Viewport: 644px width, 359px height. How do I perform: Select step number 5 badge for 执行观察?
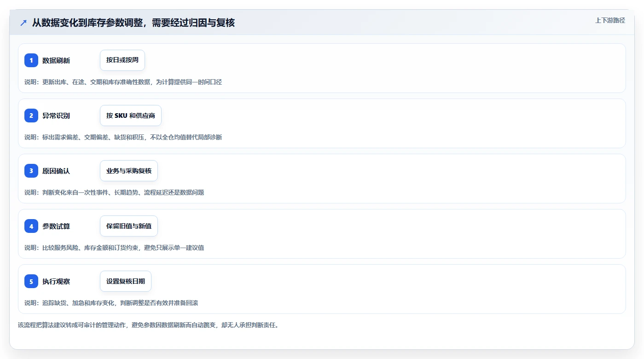pyautogui.click(x=31, y=281)
